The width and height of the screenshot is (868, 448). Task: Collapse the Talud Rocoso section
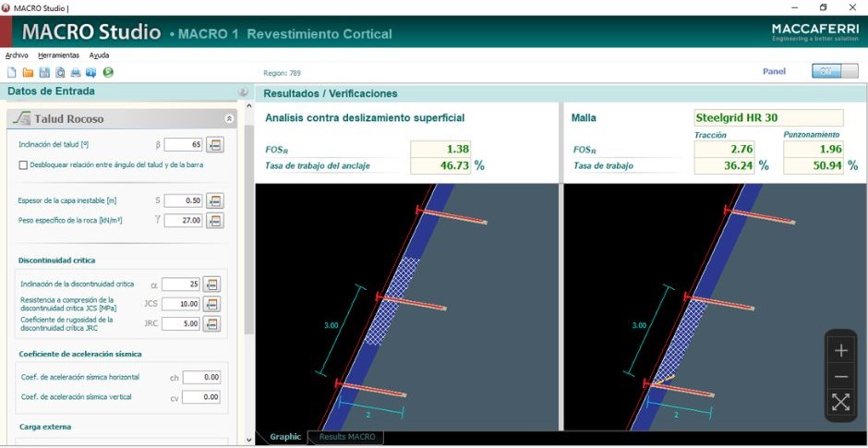pos(229,119)
